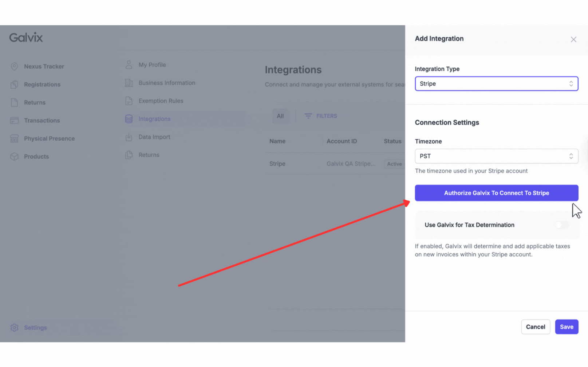The height and width of the screenshot is (367, 588).
Task: Click the Exemption Rules document icon
Action: pyautogui.click(x=129, y=101)
